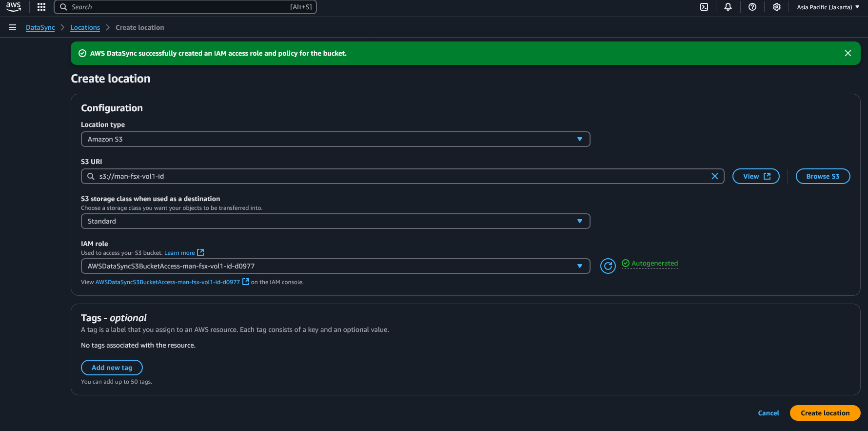Click the Create location button
Image resolution: width=868 pixels, height=431 pixels.
[825, 413]
